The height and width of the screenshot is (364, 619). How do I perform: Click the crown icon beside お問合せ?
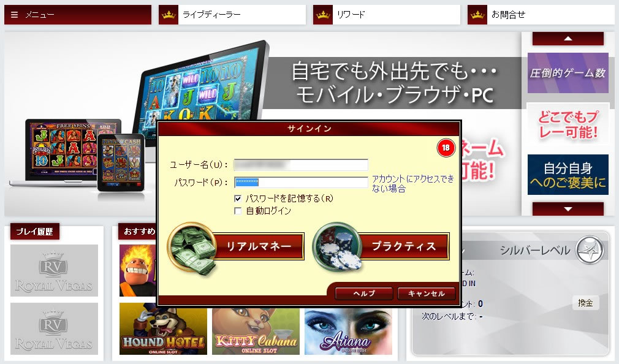point(477,15)
